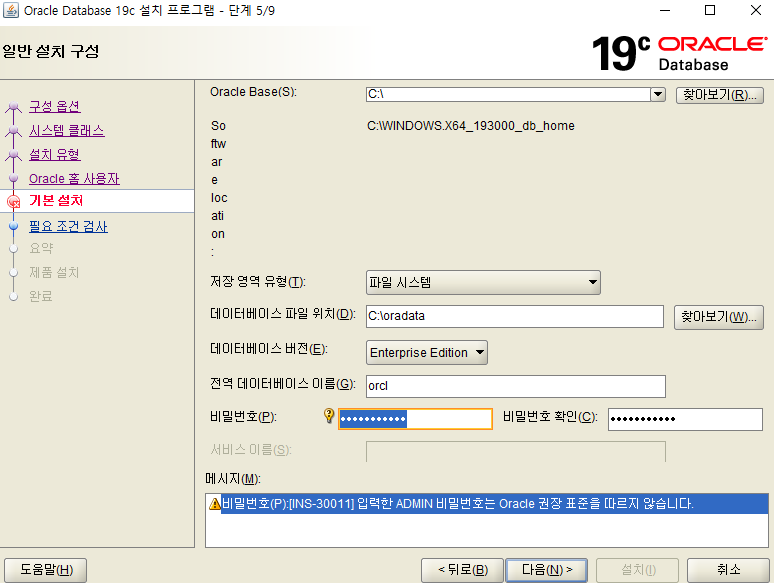Click the 다음(N) next button
Screen dimensions: 774x583
[x=547, y=570]
